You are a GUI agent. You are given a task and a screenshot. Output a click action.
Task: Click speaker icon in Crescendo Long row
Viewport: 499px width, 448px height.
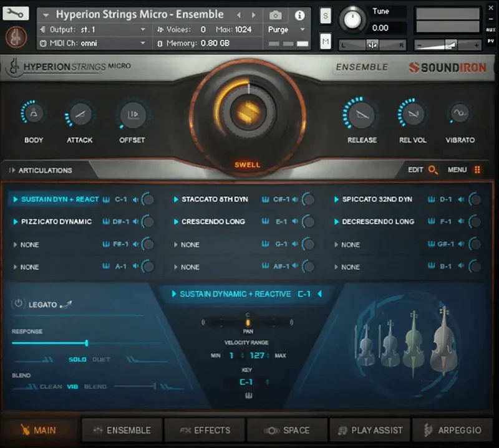pos(295,221)
